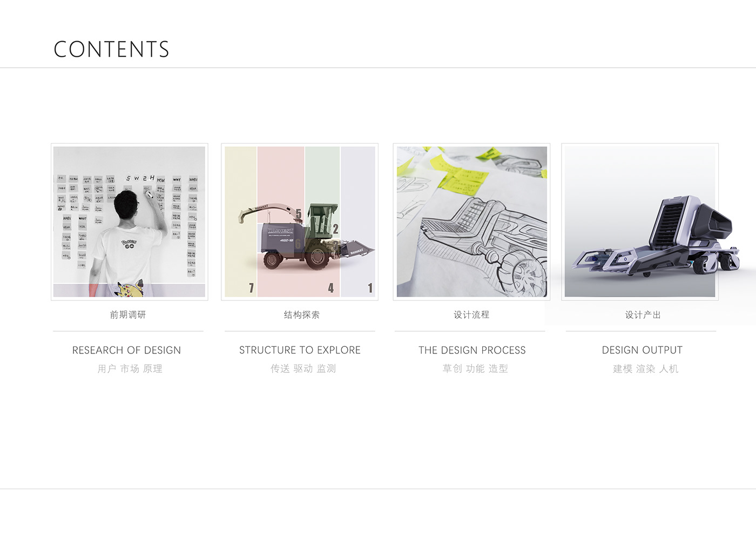Viewport: 756px width, 535px height.
Task: Click the DESIGN OUTPUT title
Action: point(642,350)
